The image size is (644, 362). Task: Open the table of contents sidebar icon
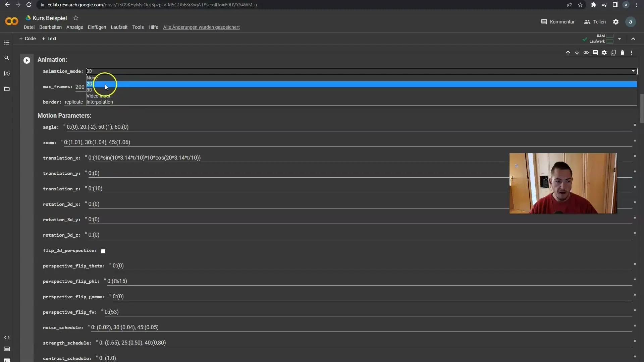pyautogui.click(x=7, y=43)
